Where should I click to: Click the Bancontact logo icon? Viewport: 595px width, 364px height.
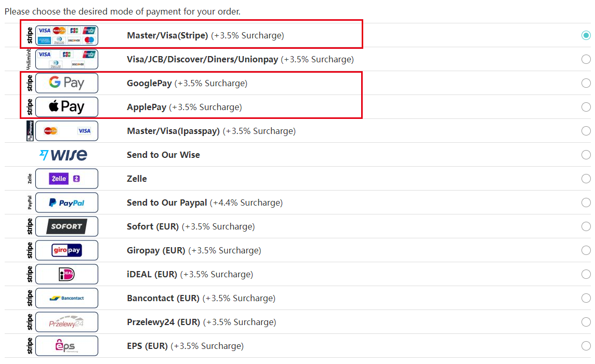[67, 298]
